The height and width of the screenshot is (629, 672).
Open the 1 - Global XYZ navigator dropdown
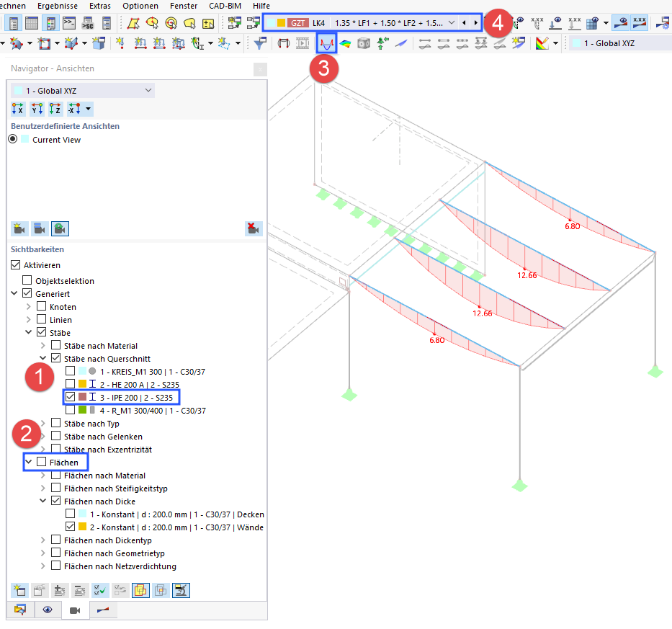pos(83,91)
